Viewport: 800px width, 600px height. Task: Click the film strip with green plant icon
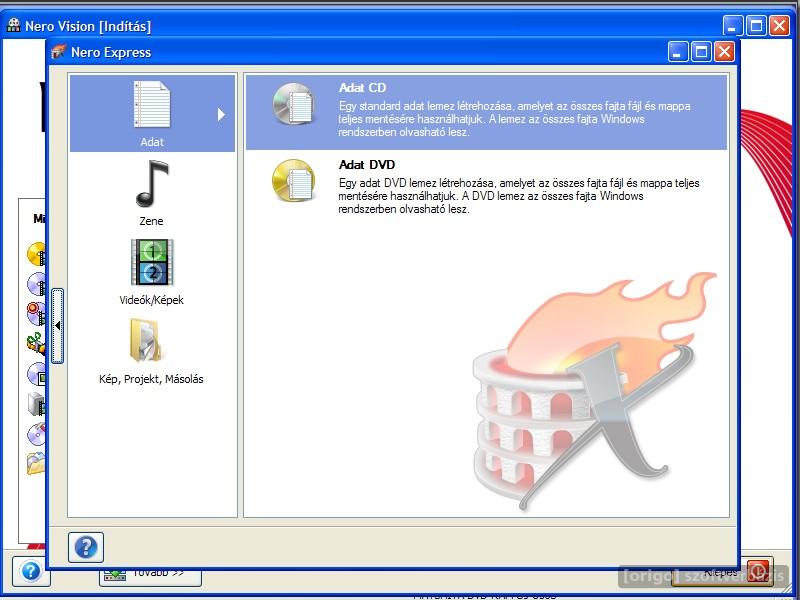coord(37,343)
